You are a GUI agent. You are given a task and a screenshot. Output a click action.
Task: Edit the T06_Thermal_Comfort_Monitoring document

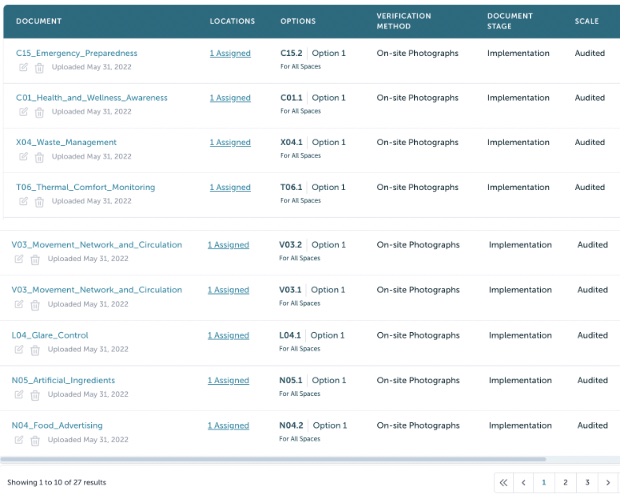(23, 201)
